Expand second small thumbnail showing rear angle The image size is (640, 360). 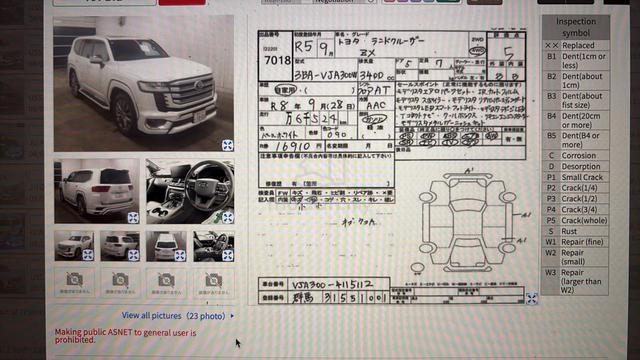coord(133,255)
